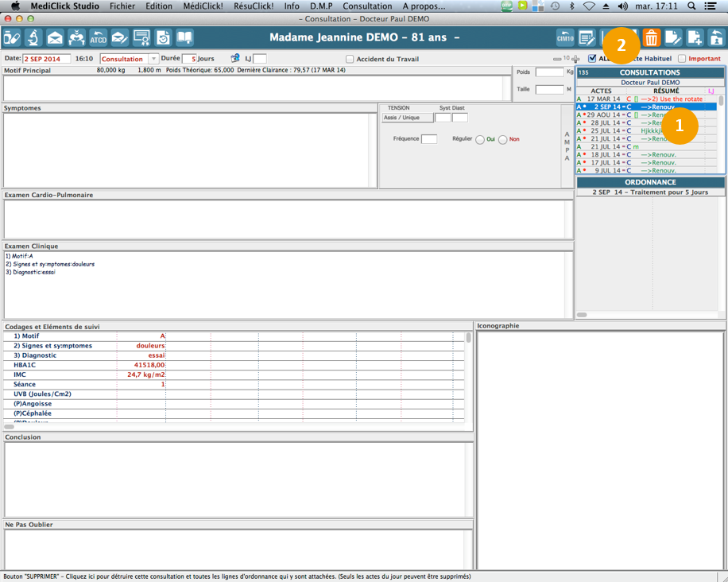The width and height of the screenshot is (728, 582).
Task: Click the microscope lab exam icon
Action: click(33, 38)
